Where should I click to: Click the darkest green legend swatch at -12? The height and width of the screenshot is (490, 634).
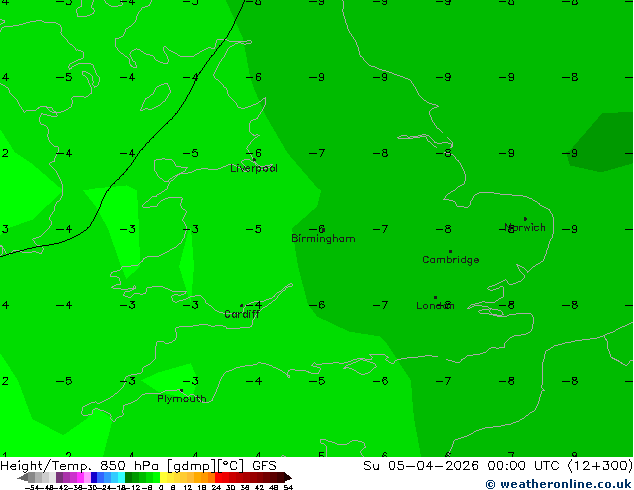coord(129,477)
